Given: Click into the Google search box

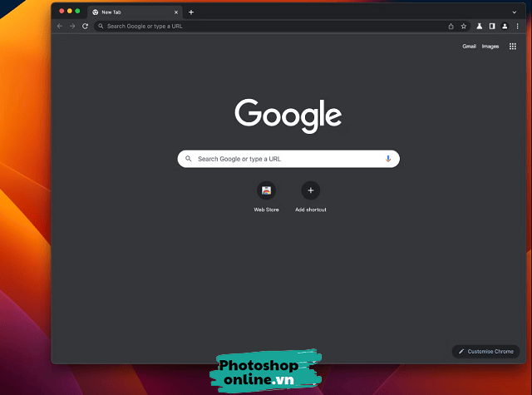Looking at the screenshot, I should coord(288,159).
